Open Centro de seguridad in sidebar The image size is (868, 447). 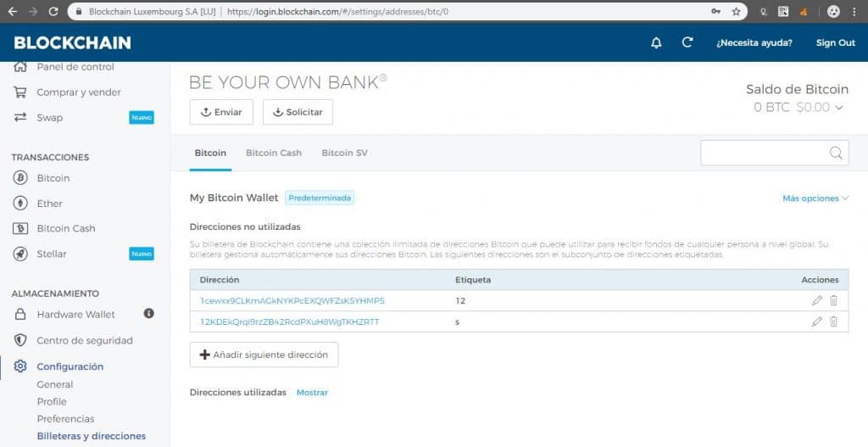[x=85, y=340]
